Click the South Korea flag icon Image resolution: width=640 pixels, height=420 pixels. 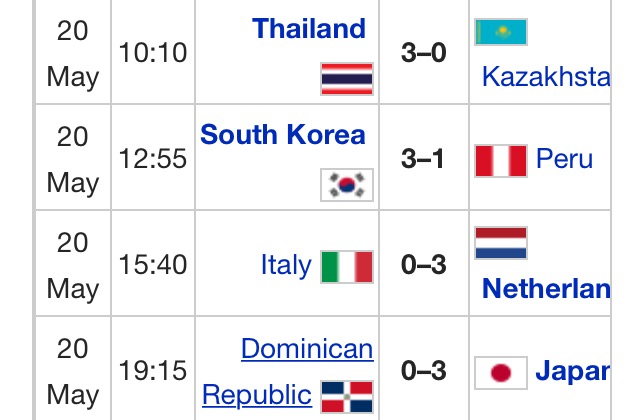coord(347,185)
